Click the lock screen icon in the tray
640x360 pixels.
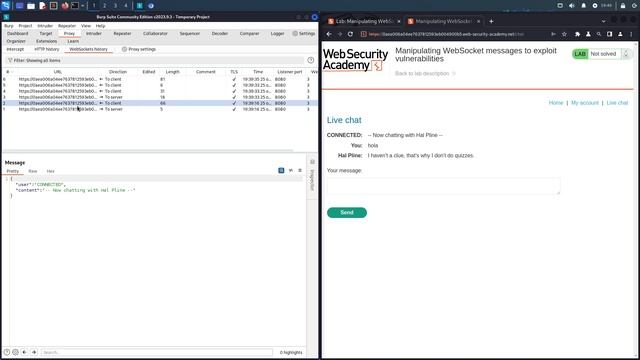[623, 6]
